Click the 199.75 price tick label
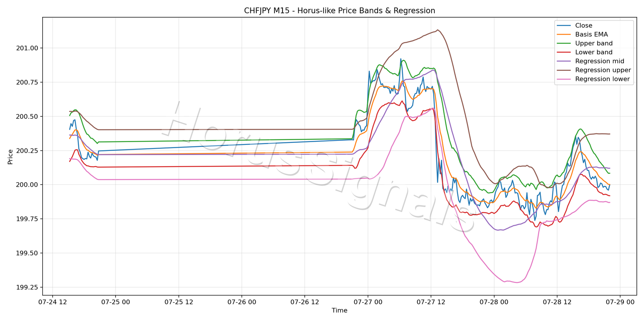 [27, 219]
